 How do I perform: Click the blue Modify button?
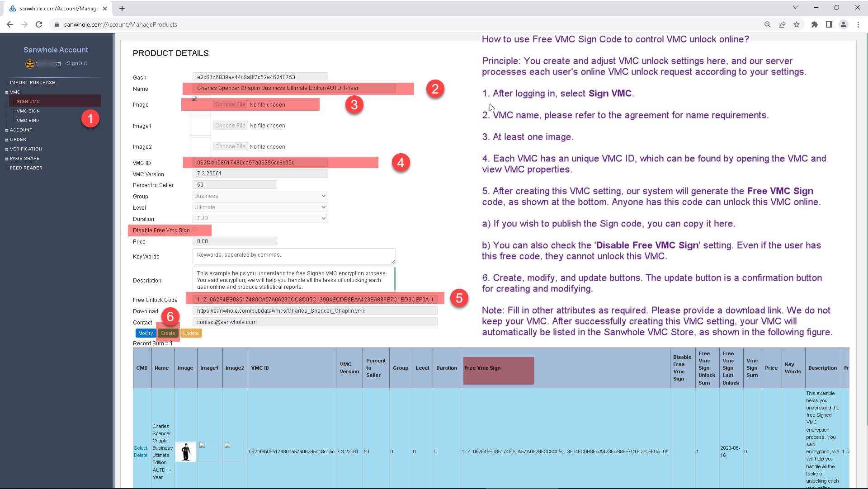[146, 333]
